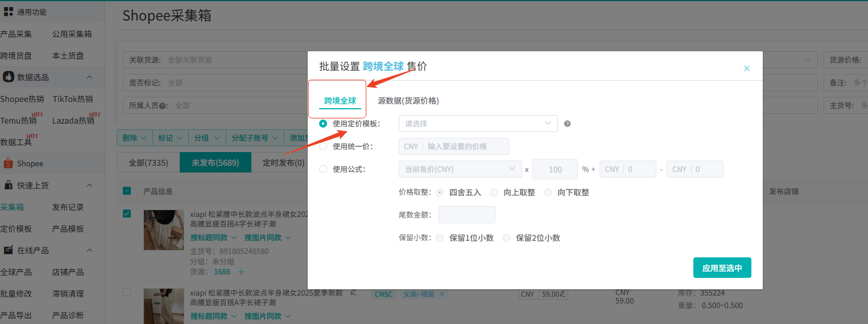The image size is (868, 324).
Task: Click the 1688 source link of first product
Action: [222, 272]
